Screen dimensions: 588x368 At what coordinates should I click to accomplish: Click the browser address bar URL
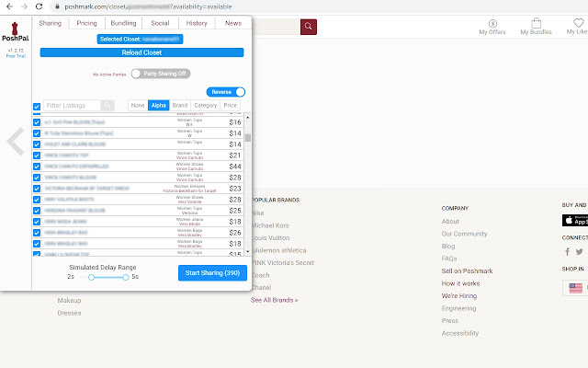(x=148, y=6)
